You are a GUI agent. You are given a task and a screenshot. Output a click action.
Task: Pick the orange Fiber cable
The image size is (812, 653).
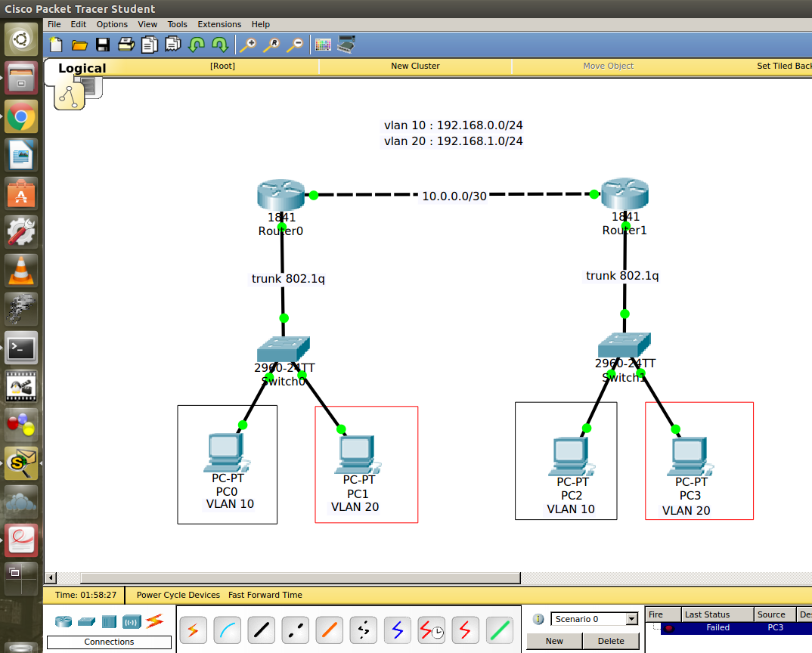click(330, 630)
